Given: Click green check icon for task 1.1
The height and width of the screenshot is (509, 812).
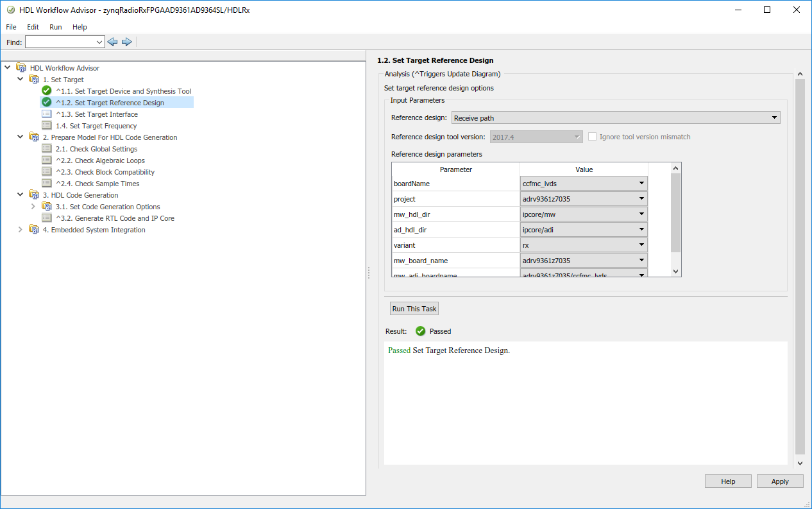Looking at the screenshot, I should click(x=46, y=91).
